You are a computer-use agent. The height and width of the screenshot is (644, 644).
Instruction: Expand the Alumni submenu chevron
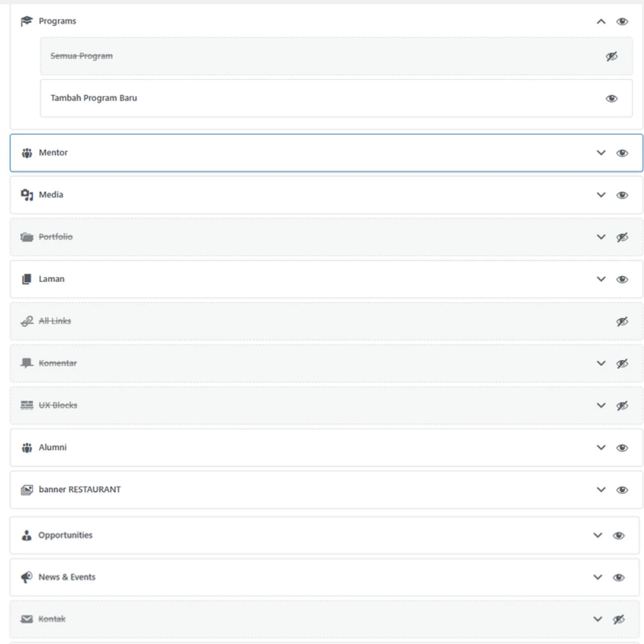coord(601,448)
